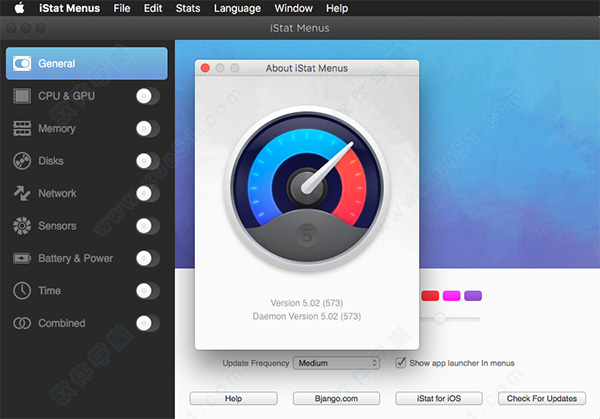The height and width of the screenshot is (419, 600).
Task: Open the File menu
Action: coord(122,8)
